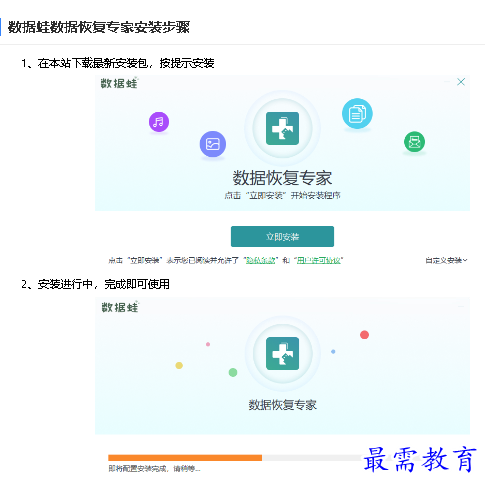Click the 数据蛙 logo in progress installer
The image size is (485, 491).
(120, 307)
